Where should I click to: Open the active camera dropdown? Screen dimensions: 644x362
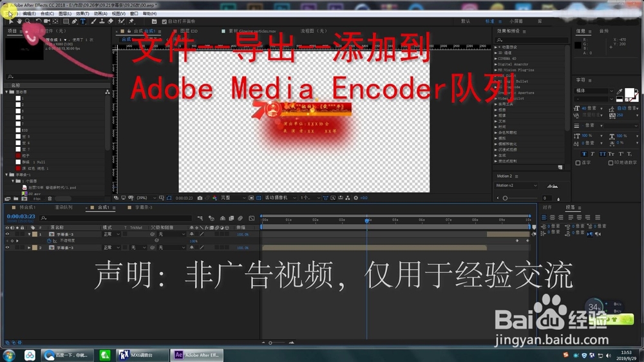(280, 198)
